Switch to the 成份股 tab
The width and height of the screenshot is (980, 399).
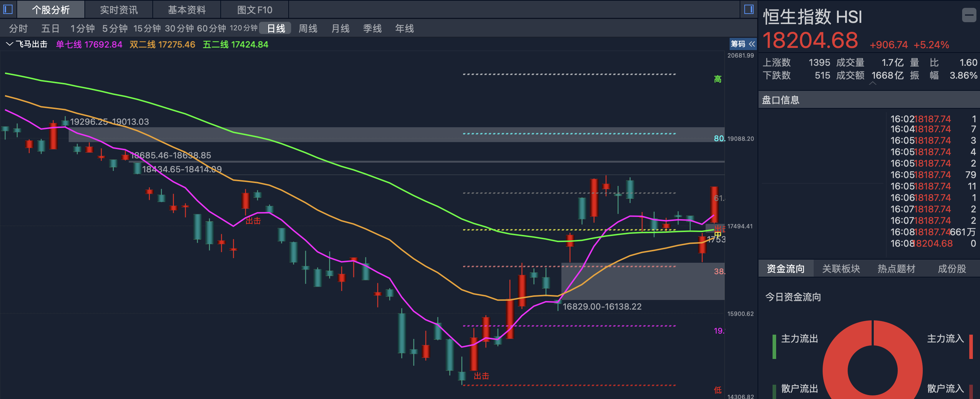[x=951, y=269]
